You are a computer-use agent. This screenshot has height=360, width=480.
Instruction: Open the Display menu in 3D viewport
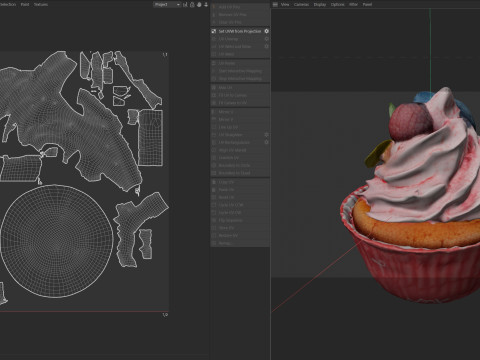pos(320,4)
